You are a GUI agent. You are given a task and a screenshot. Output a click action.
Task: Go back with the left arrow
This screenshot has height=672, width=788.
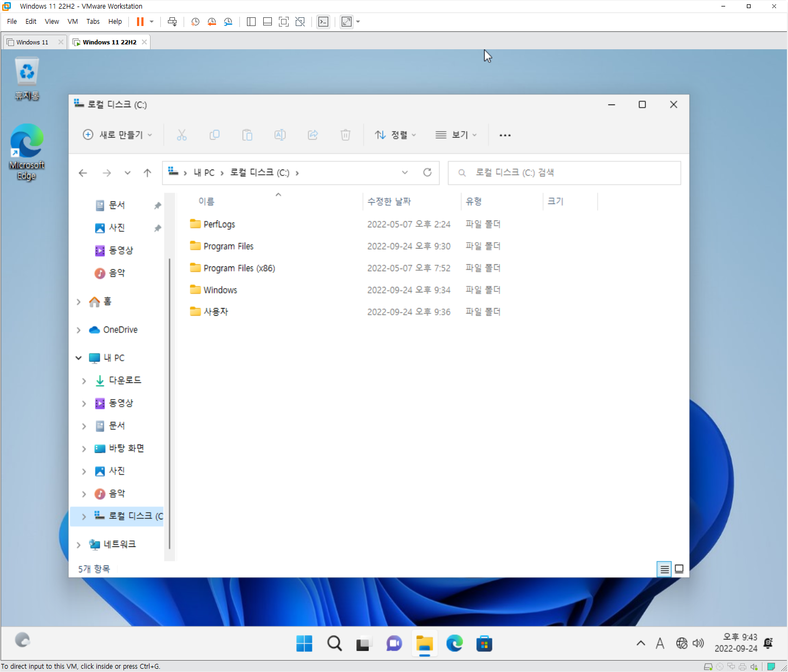click(x=83, y=173)
